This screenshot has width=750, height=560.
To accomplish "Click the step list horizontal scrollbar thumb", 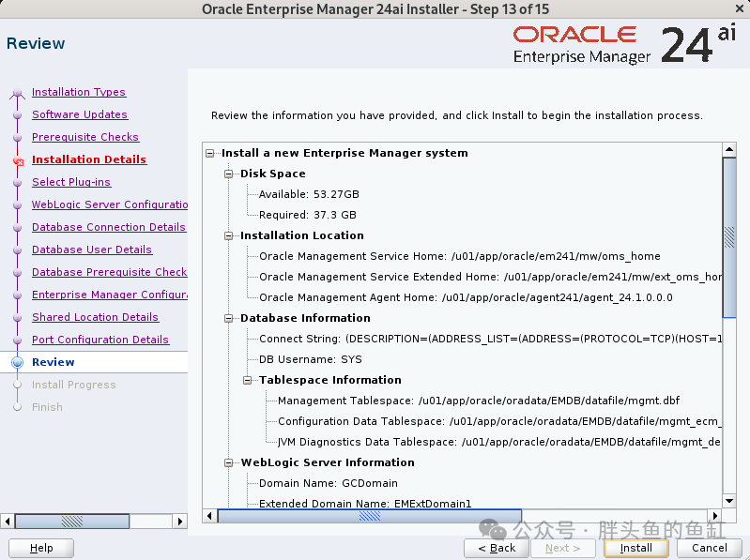I will point(72,521).
